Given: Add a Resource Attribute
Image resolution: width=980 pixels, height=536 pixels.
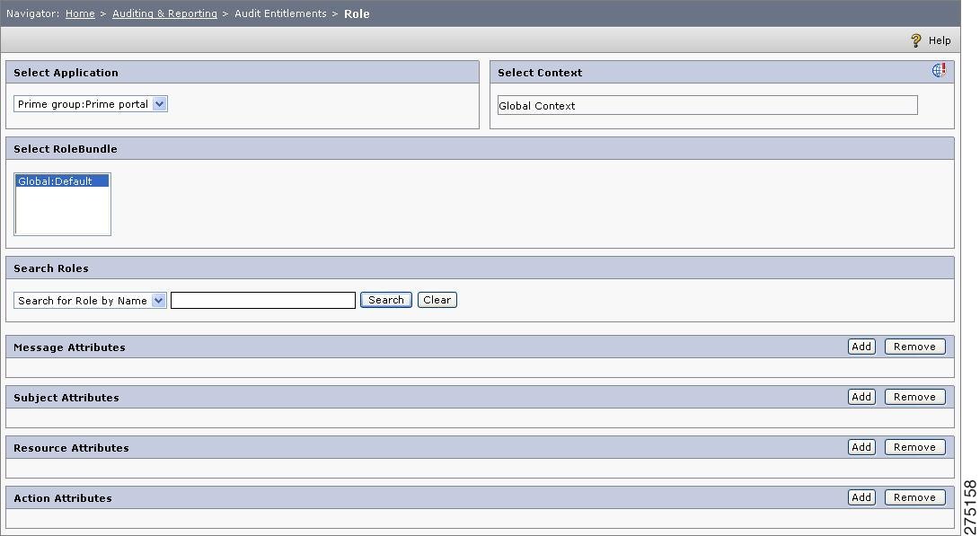Looking at the screenshot, I should coord(861,447).
